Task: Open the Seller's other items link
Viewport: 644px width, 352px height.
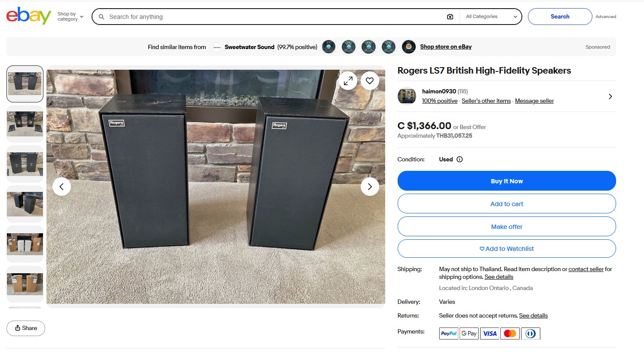Action: click(486, 101)
